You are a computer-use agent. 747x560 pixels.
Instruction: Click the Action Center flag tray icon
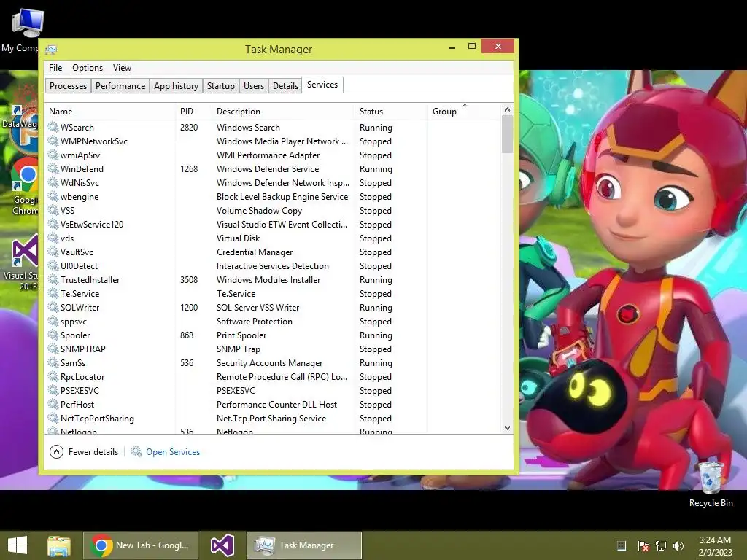coord(643,545)
